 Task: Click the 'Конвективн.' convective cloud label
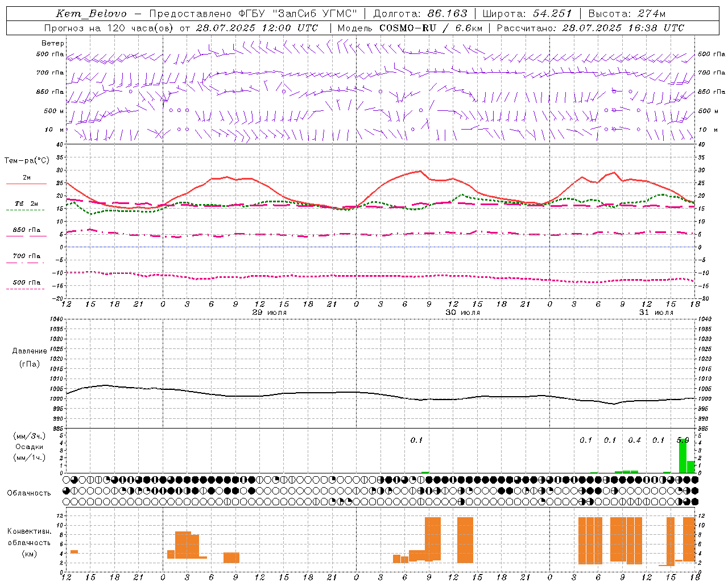tap(30, 531)
